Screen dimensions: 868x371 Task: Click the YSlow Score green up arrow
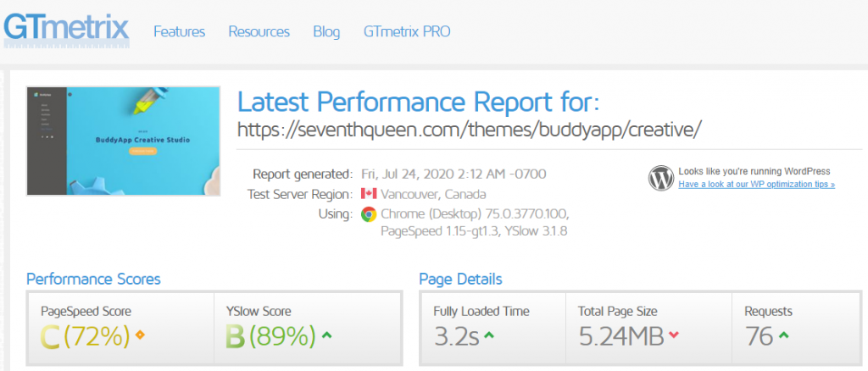pos(326,335)
